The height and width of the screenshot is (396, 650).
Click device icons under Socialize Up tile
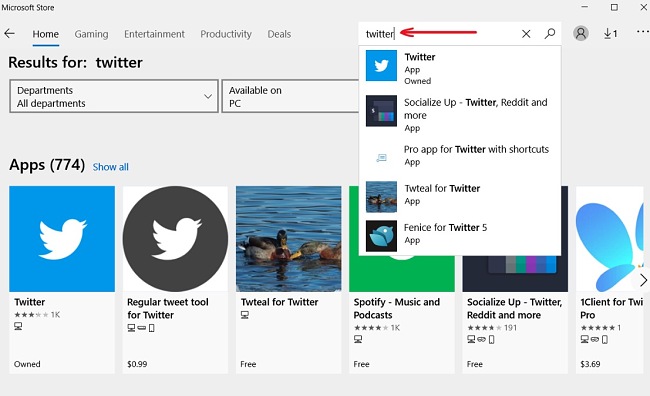(481, 340)
